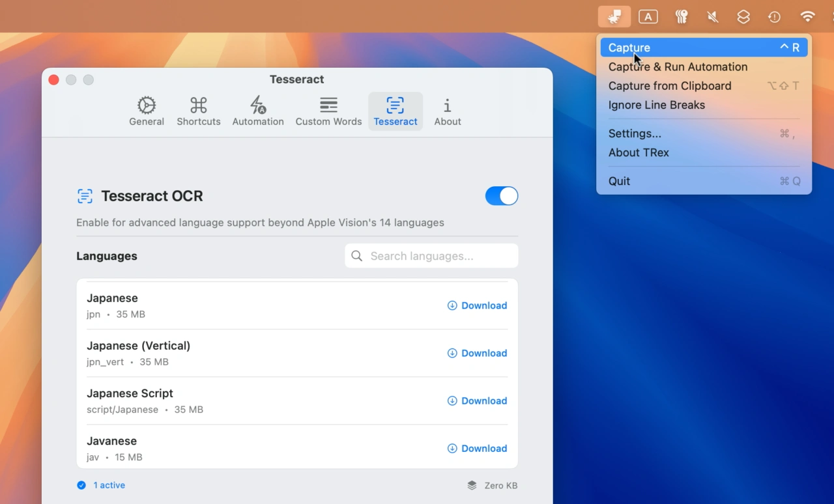Quit TRex from the menu
The height and width of the screenshot is (504, 834).
pyautogui.click(x=619, y=181)
